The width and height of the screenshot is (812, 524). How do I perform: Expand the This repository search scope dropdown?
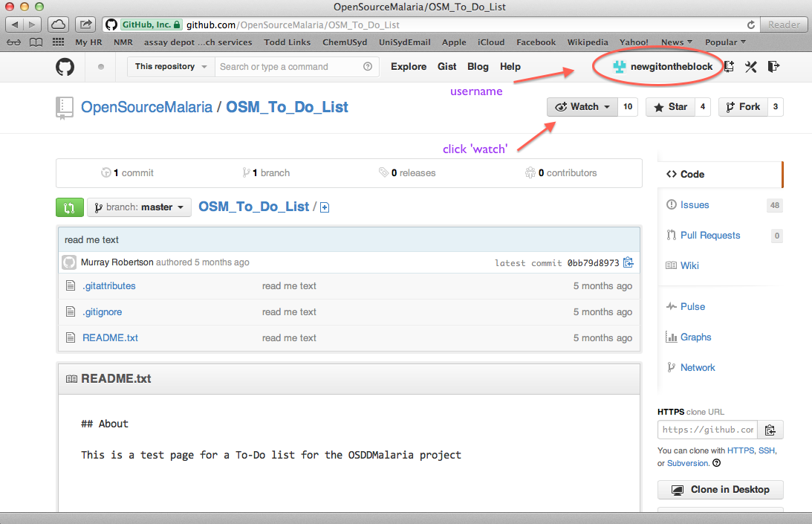(171, 66)
